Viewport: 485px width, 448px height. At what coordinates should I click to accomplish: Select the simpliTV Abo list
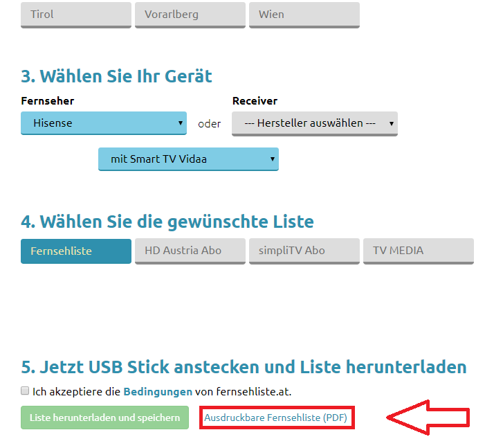click(x=304, y=251)
